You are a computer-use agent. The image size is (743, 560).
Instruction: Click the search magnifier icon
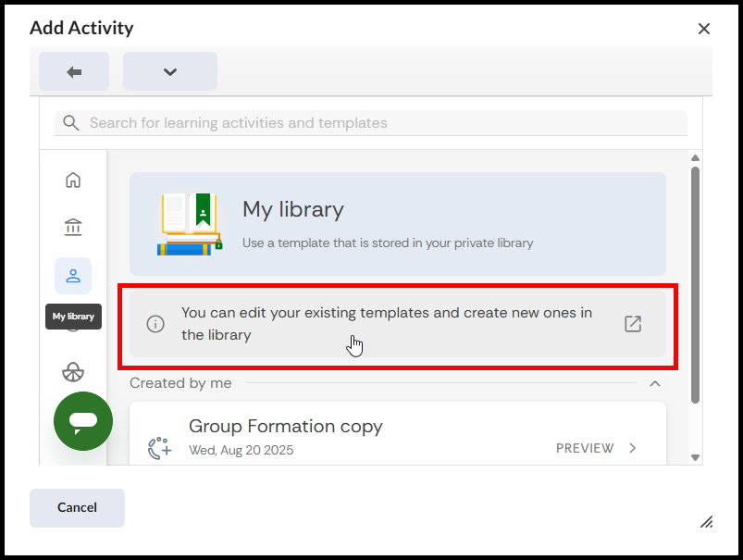[x=69, y=123]
